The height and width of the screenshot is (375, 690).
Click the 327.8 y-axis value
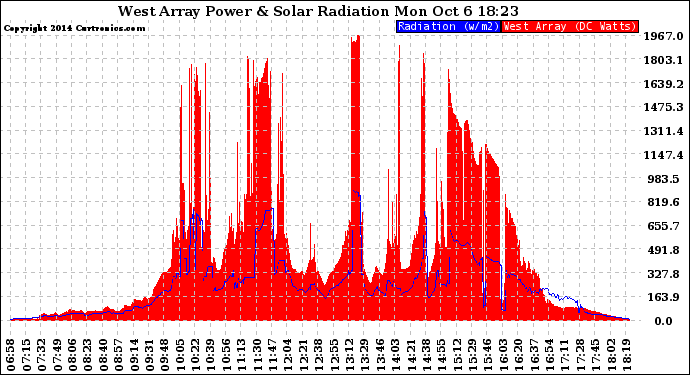(x=665, y=274)
